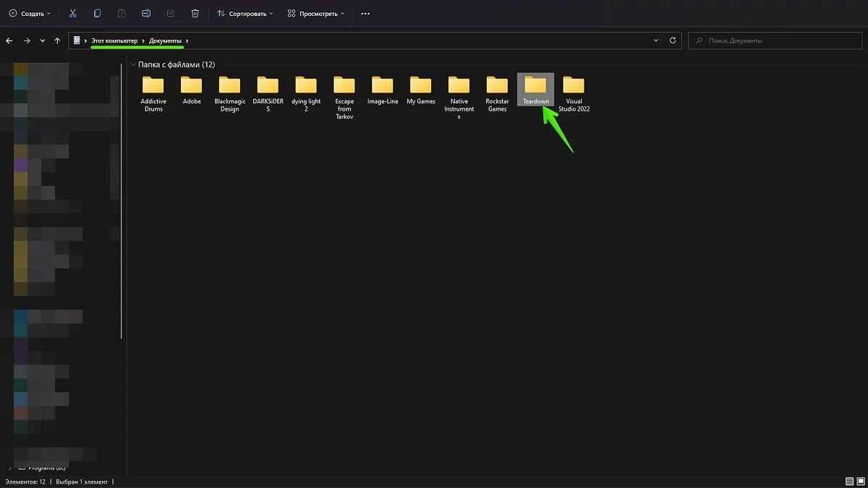
Task: Open the Создать dropdown menu
Action: point(30,14)
